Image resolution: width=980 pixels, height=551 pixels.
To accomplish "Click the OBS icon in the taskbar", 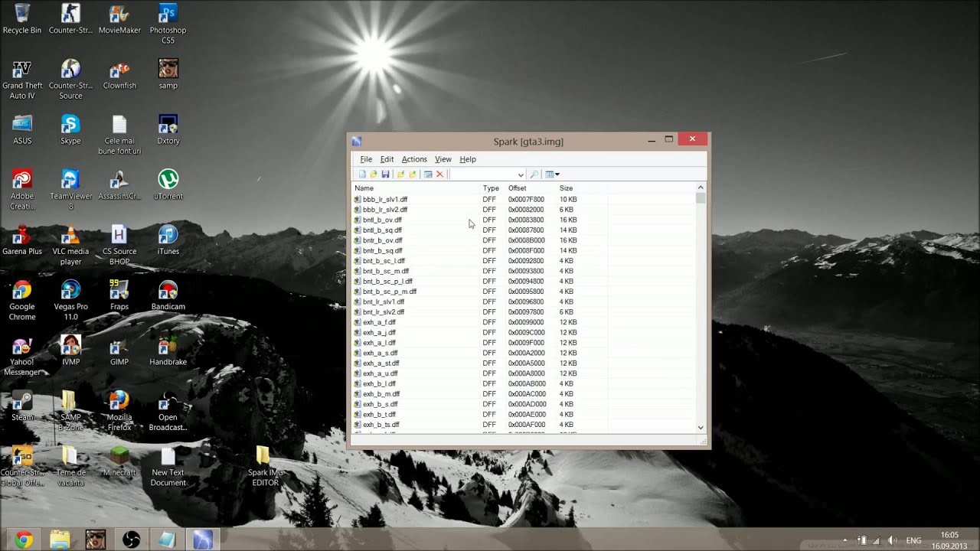I will tap(131, 540).
